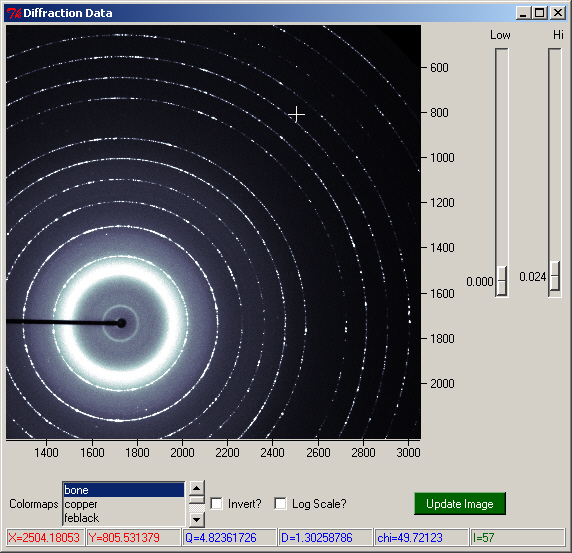Choose the feblack colormap
572x553 pixels.
pos(124,518)
